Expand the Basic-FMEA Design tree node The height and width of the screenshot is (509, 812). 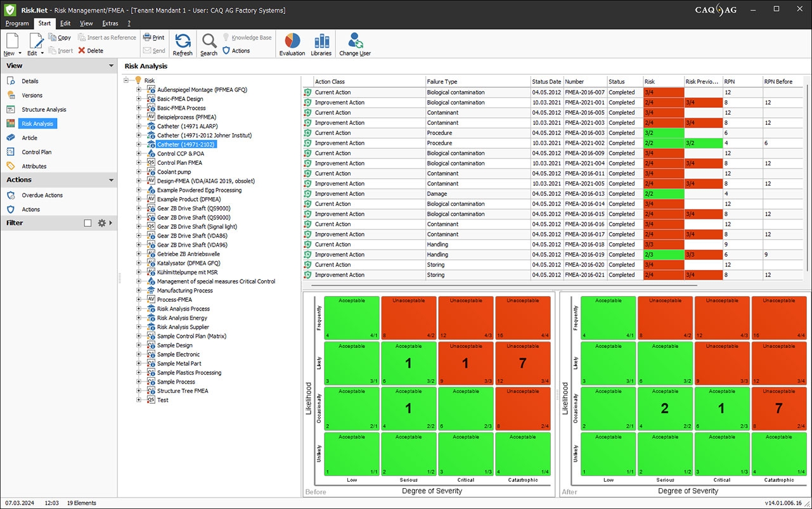[138, 99]
